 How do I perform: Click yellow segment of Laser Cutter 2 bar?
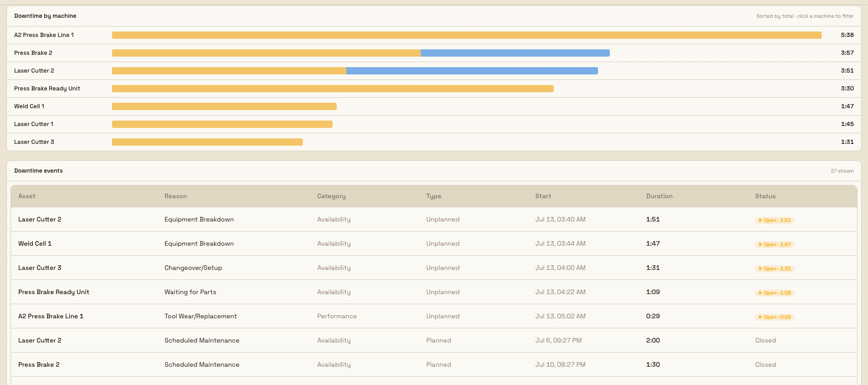[229, 71]
